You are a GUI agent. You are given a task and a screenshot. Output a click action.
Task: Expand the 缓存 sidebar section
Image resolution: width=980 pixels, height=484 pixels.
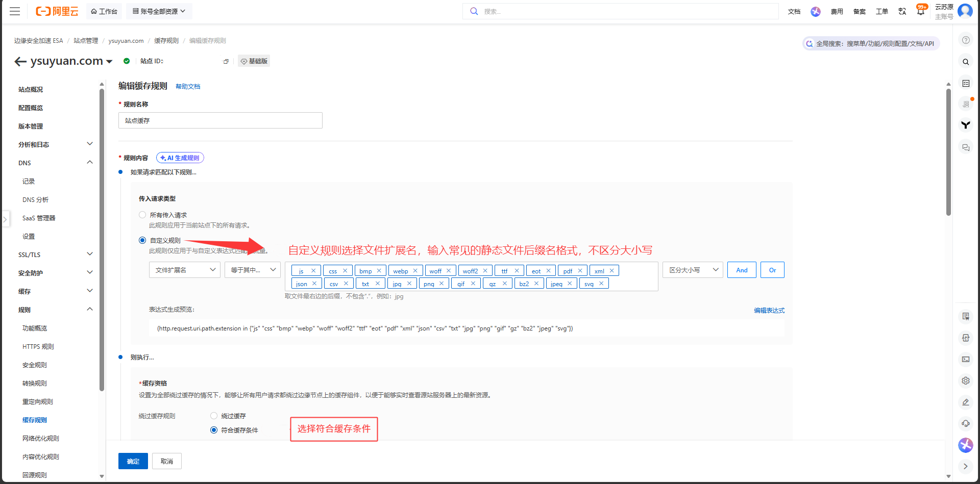point(90,291)
